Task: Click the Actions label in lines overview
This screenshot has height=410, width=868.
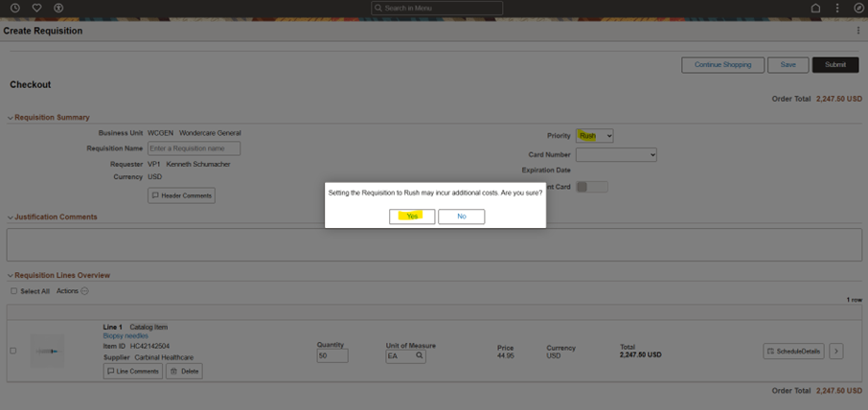Action: 67,291
